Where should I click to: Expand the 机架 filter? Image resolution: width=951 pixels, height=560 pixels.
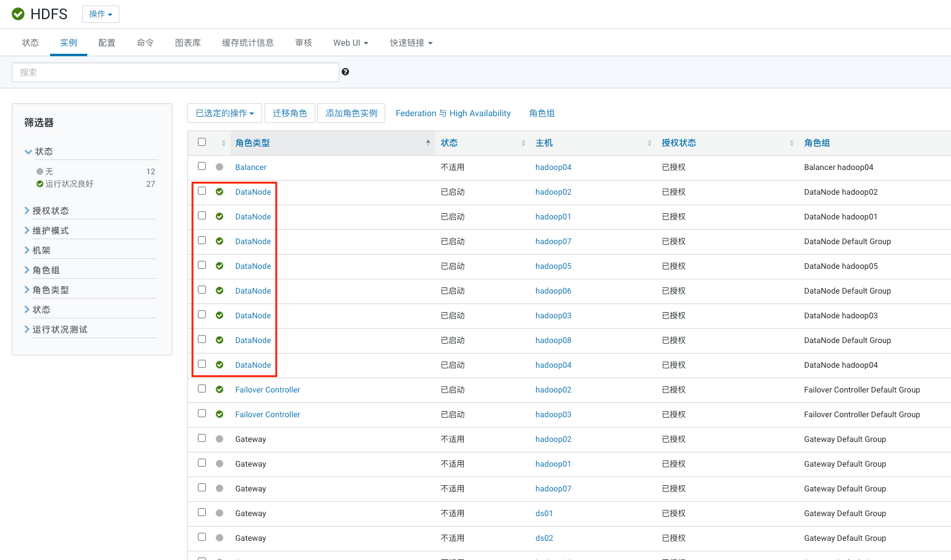[x=37, y=250]
